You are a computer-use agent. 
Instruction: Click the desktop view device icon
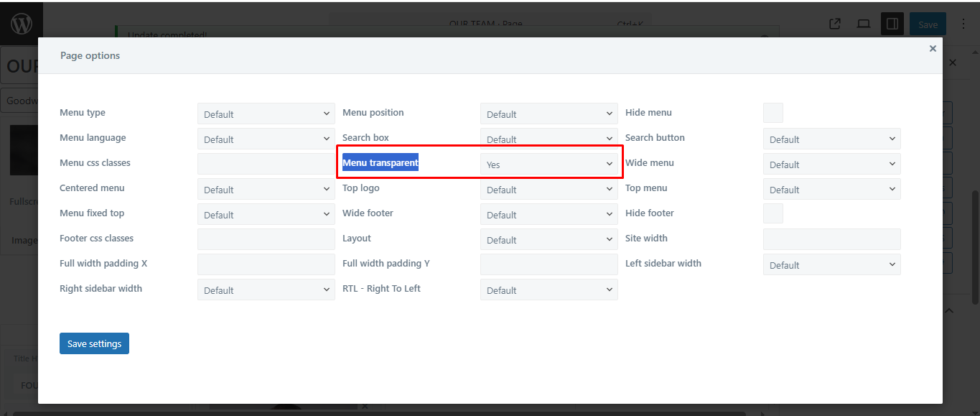click(864, 24)
